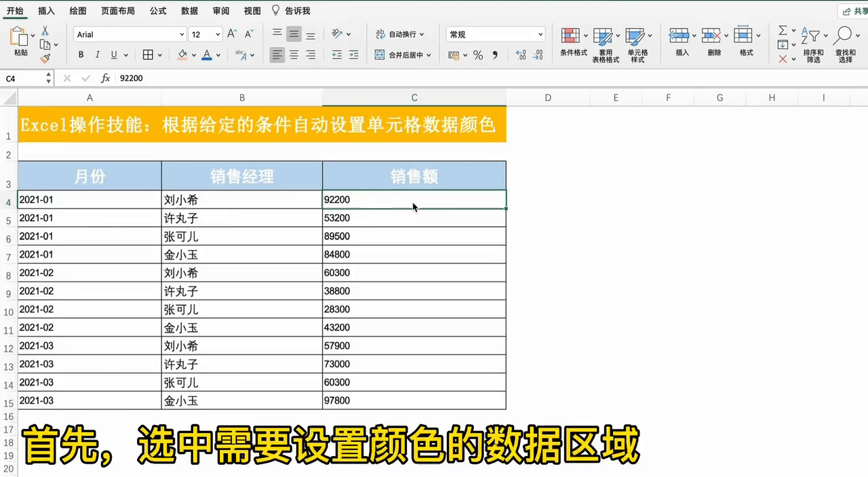Toggle align text right
This screenshot has height=477, width=868.
(311, 55)
